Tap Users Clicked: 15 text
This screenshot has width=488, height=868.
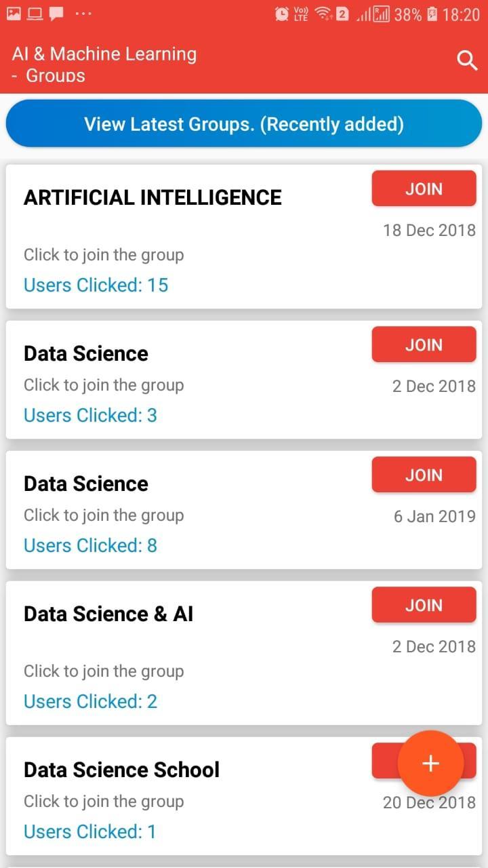coord(96,285)
